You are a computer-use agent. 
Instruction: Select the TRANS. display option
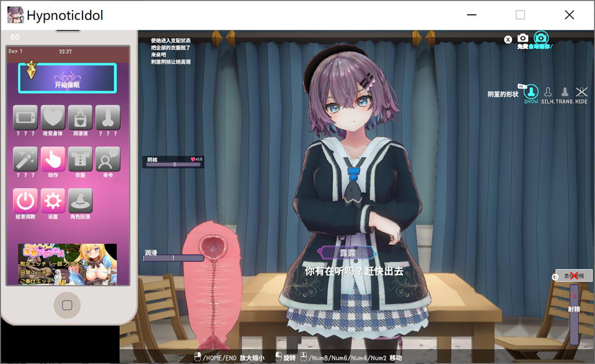(x=565, y=95)
